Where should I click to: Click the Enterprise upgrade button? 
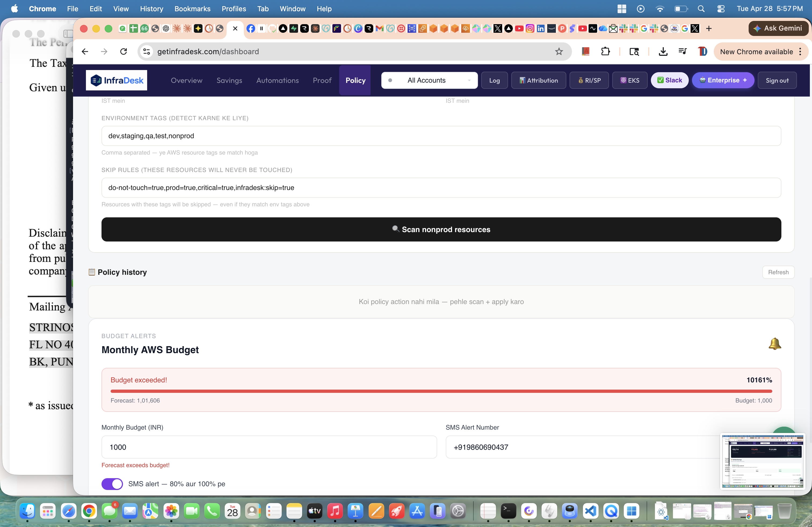723,80
